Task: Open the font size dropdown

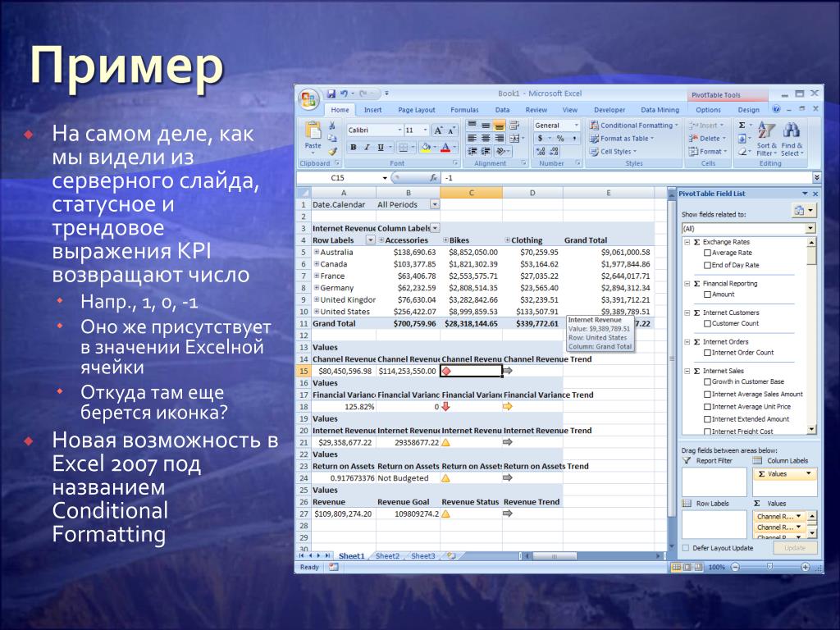Action: (x=426, y=130)
